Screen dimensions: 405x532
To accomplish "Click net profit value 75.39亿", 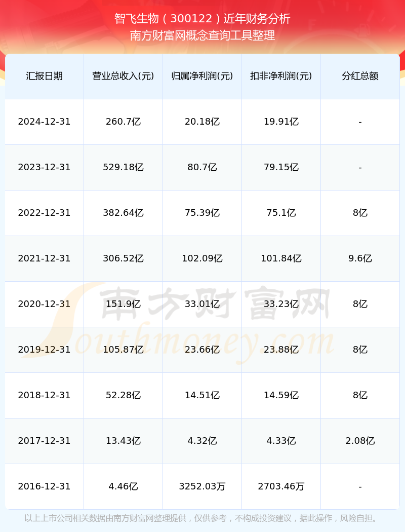I will [202, 213].
